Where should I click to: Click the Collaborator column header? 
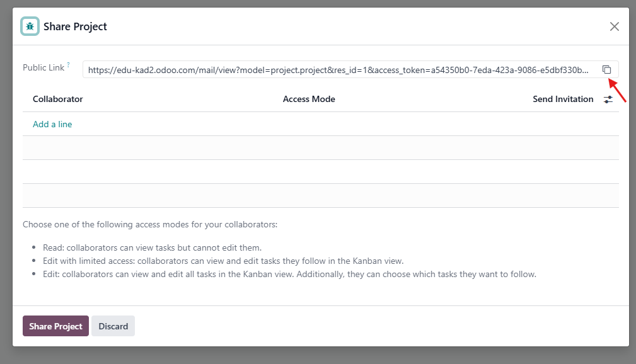(58, 99)
